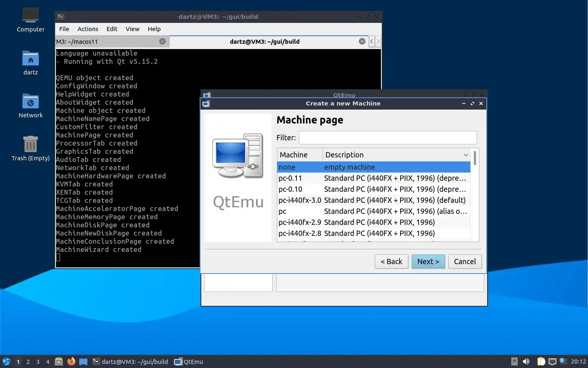Click the removable media eject tray icon

(514, 361)
